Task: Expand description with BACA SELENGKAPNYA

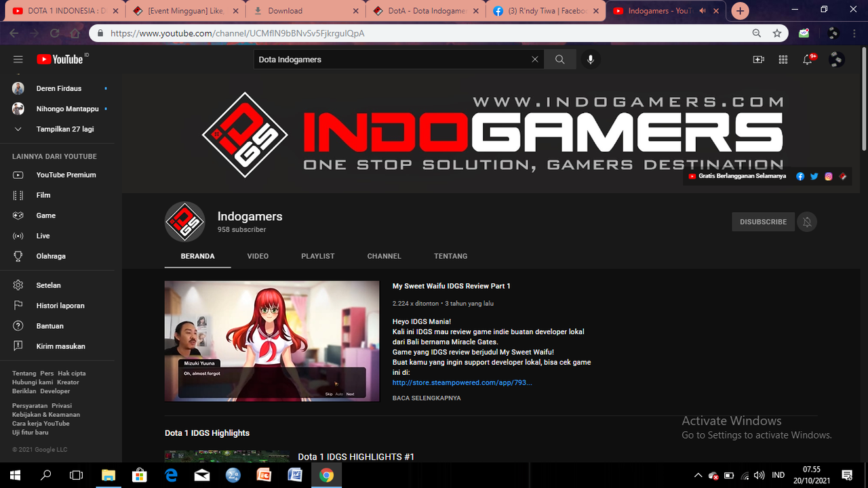Action: (427, 398)
